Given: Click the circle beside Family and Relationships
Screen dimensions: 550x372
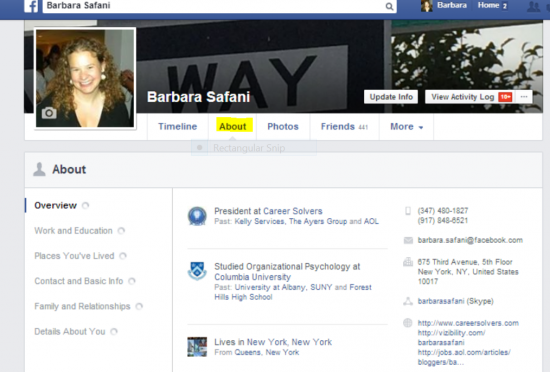Looking at the screenshot, I should (x=139, y=306).
